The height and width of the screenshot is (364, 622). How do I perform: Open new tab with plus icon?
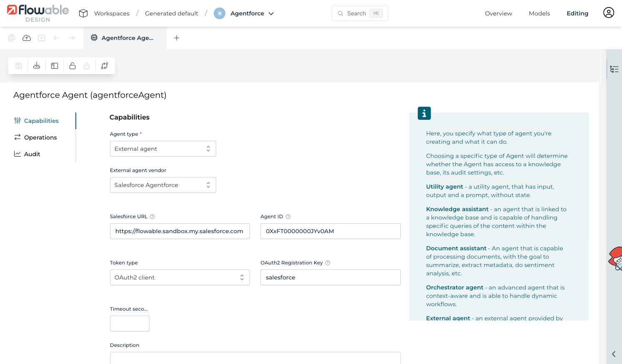tap(177, 38)
